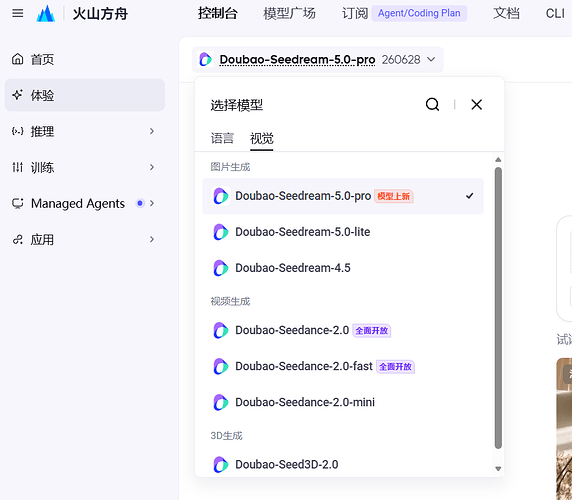Select Doubao-Seedance-2.0-mini model
Image resolution: width=572 pixels, height=500 pixels.
[343, 402]
